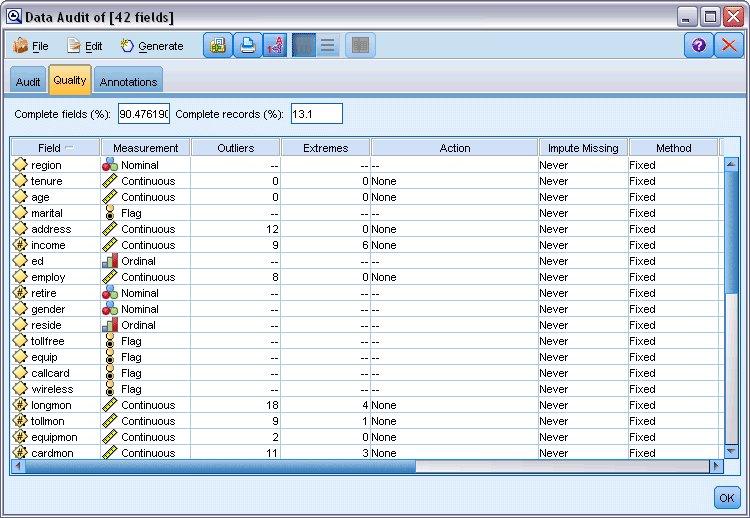Click the Continuous icon for cardmon
The height and width of the screenshot is (518, 750).
110,452
